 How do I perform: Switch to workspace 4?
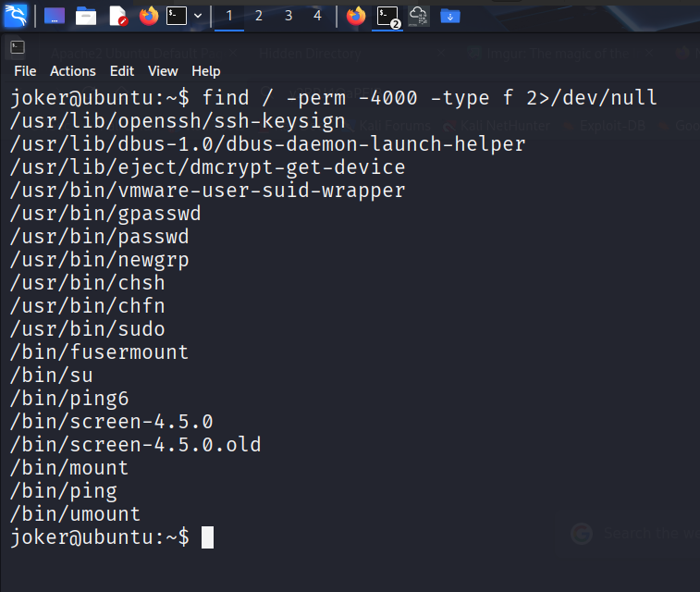tap(317, 16)
